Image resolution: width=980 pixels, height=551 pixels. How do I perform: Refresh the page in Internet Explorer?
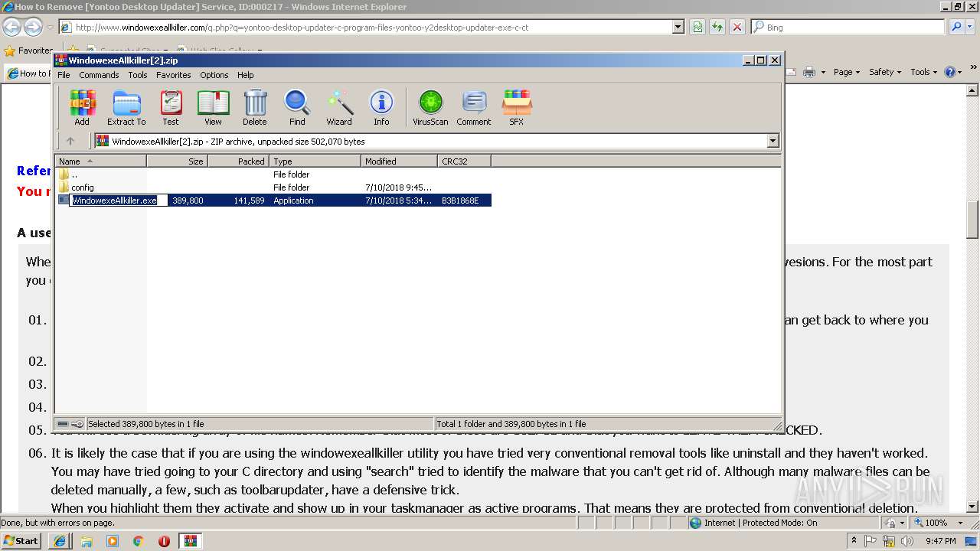(717, 27)
